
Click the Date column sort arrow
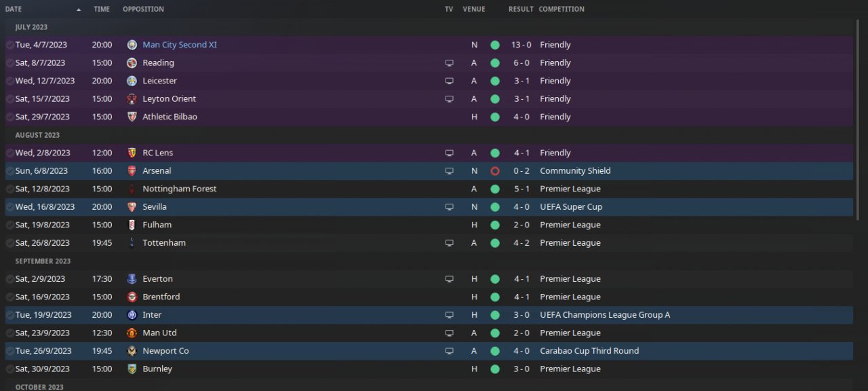pos(79,10)
